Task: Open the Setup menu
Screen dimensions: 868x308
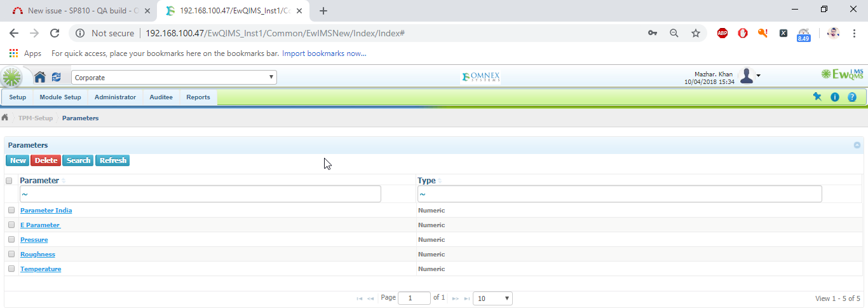Action: (x=18, y=97)
